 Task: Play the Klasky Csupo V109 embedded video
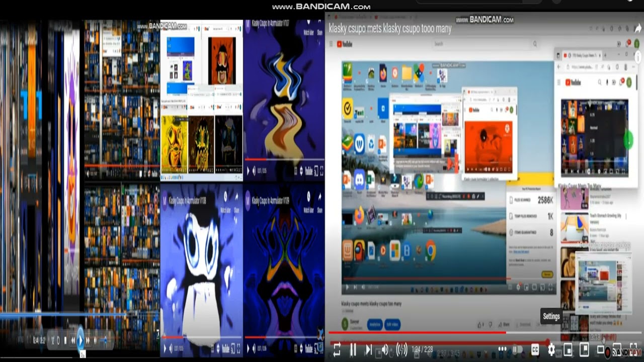point(248,348)
